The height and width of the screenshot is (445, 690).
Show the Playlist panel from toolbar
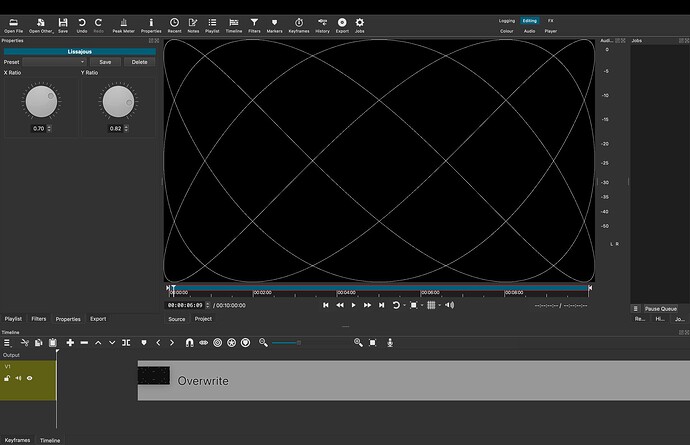coord(212,26)
